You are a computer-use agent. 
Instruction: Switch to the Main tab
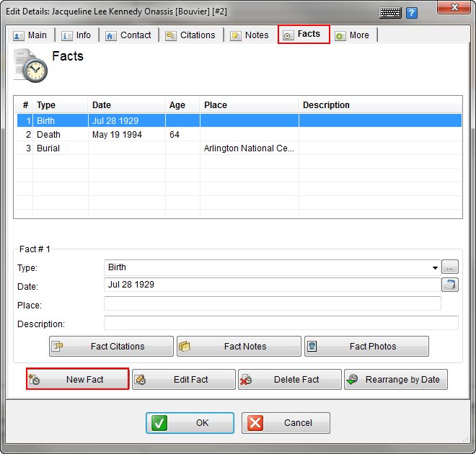click(x=30, y=35)
